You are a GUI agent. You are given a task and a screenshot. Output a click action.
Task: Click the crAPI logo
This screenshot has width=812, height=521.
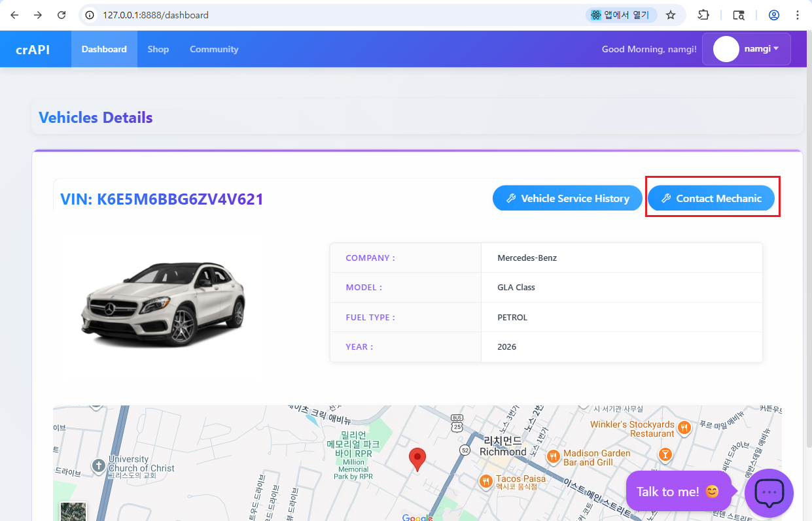pyautogui.click(x=33, y=50)
